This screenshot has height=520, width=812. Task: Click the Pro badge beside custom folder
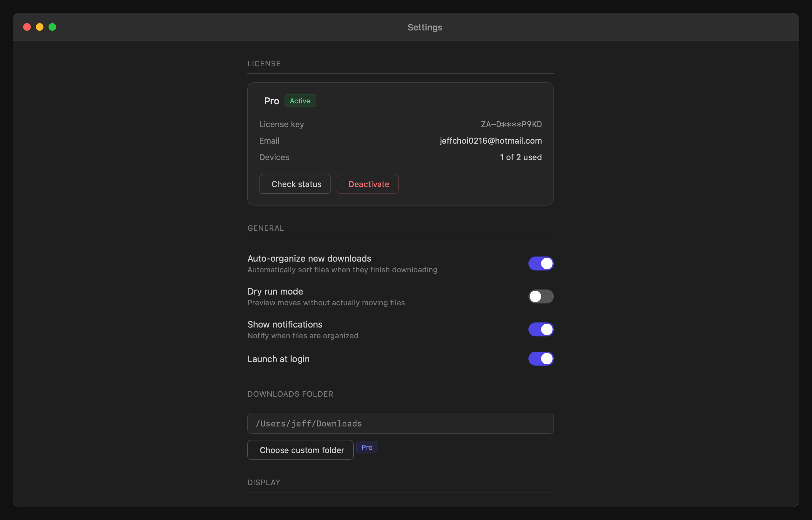[367, 447]
